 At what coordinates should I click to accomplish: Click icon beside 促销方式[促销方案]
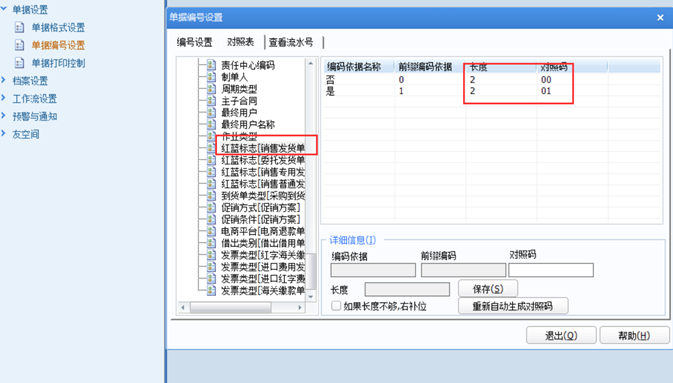[211, 207]
